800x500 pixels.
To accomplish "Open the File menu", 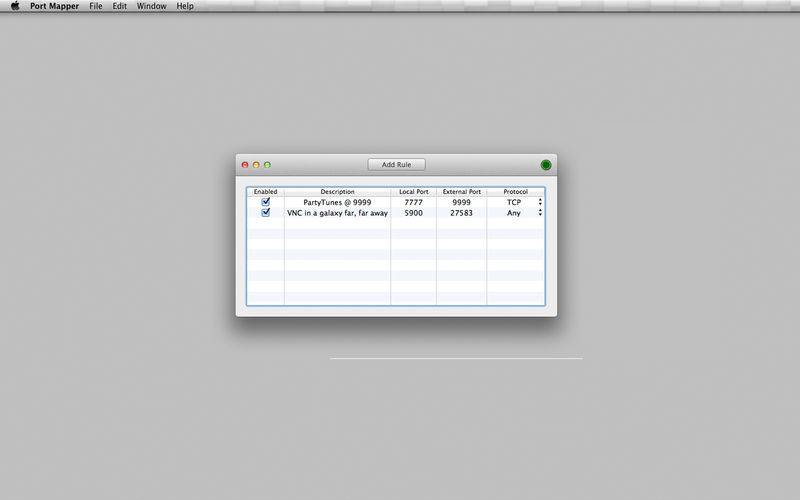I will (96, 6).
